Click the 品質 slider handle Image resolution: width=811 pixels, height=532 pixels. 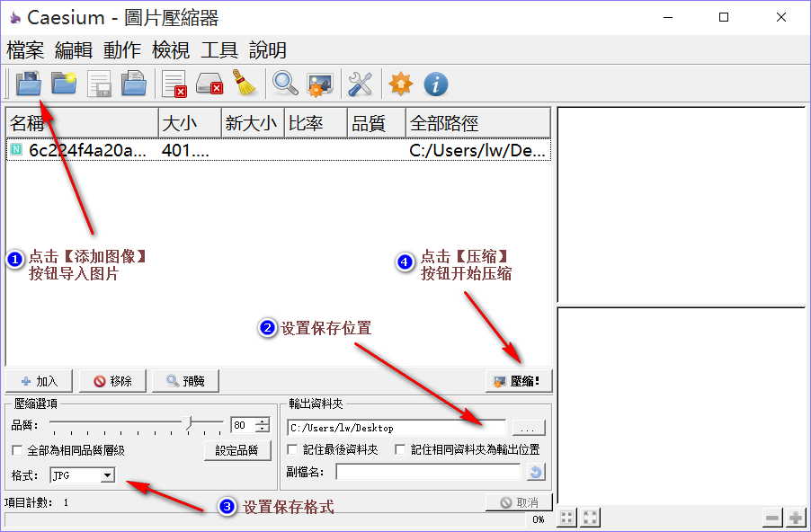(188, 422)
